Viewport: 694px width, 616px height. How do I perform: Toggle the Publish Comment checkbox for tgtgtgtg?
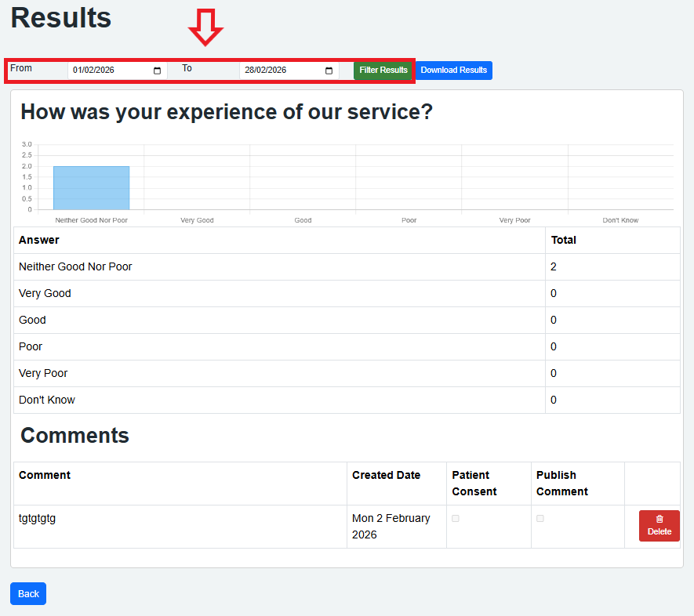[540, 519]
